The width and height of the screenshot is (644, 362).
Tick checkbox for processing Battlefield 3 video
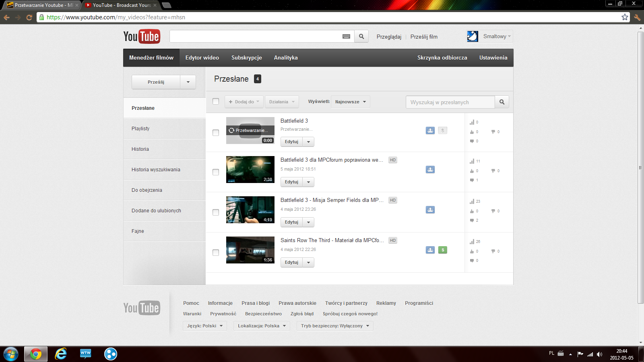pyautogui.click(x=216, y=133)
